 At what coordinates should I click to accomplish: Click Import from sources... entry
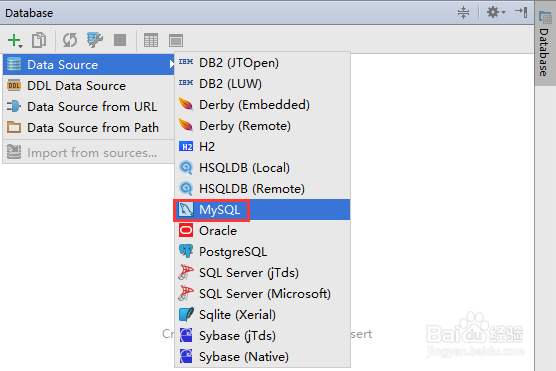coord(89,153)
